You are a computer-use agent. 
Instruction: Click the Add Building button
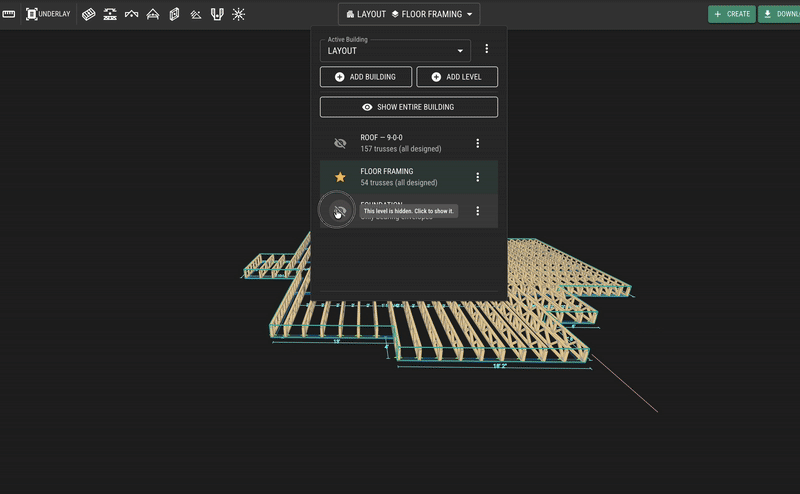click(x=366, y=77)
